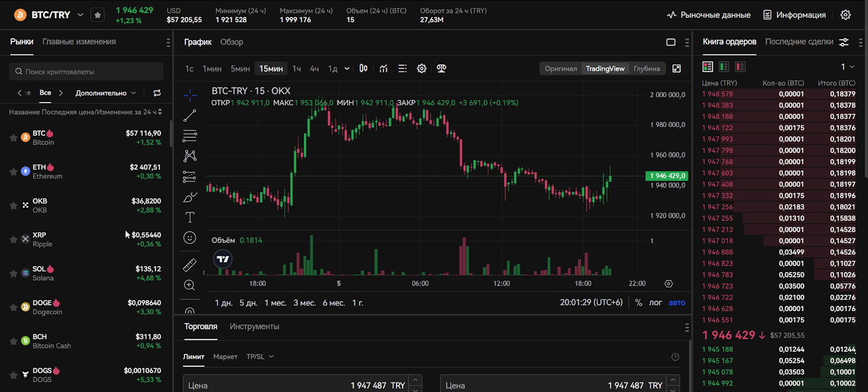Set the chart range to 3 мес.

(305, 303)
